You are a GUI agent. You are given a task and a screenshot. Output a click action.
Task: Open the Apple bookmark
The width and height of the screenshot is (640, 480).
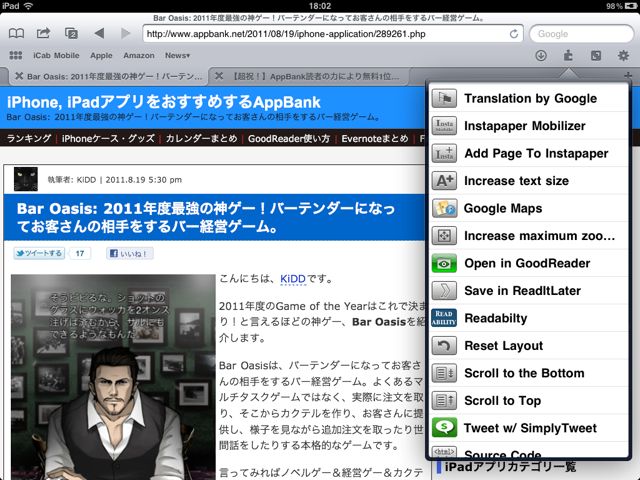[x=101, y=55]
